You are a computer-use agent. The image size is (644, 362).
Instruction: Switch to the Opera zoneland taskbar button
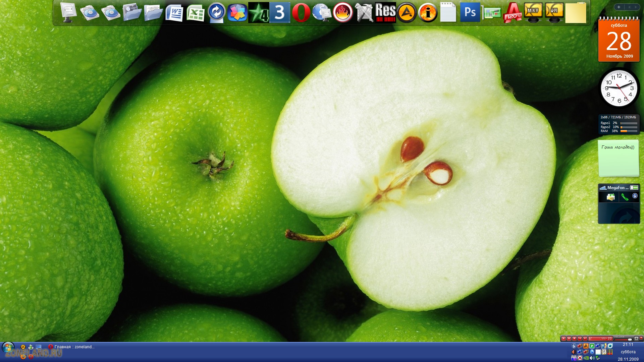tap(72, 347)
